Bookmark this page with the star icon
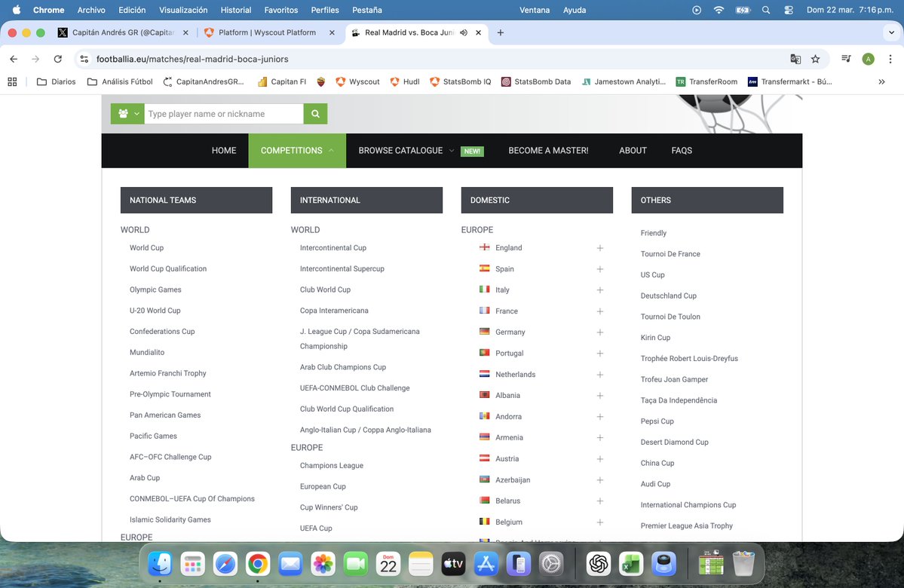 point(815,59)
